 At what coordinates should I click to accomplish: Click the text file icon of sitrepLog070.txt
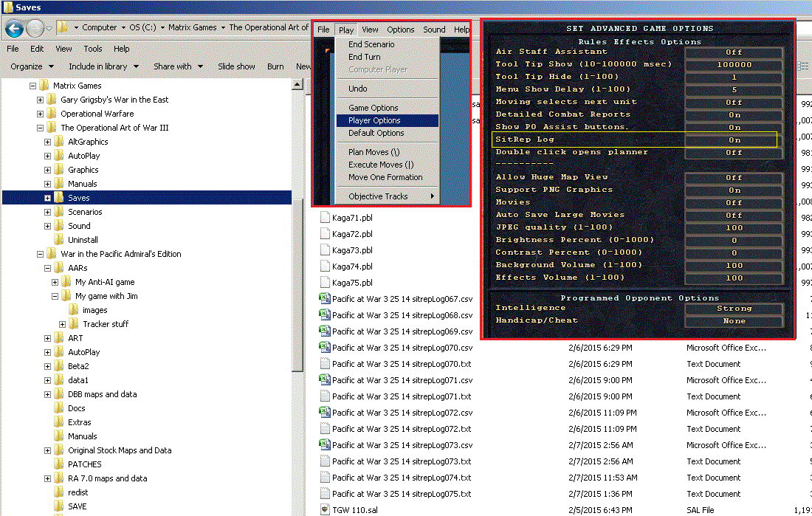click(x=325, y=364)
